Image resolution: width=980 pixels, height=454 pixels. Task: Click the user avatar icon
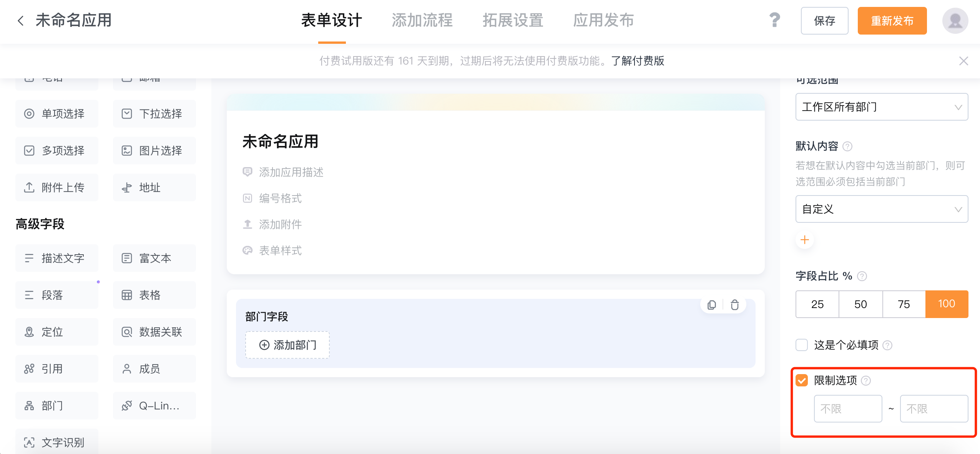[x=955, y=21]
